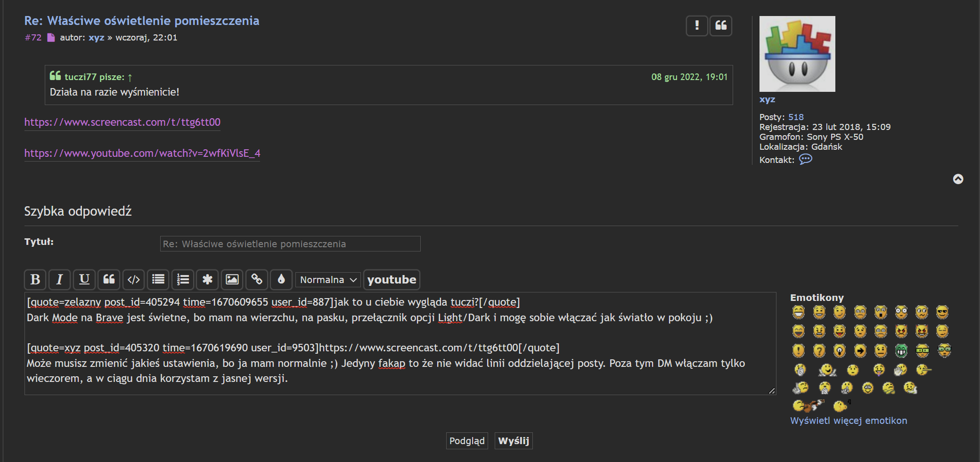Insert quote block via toolbar
This screenshot has height=462, width=980.
click(x=109, y=280)
